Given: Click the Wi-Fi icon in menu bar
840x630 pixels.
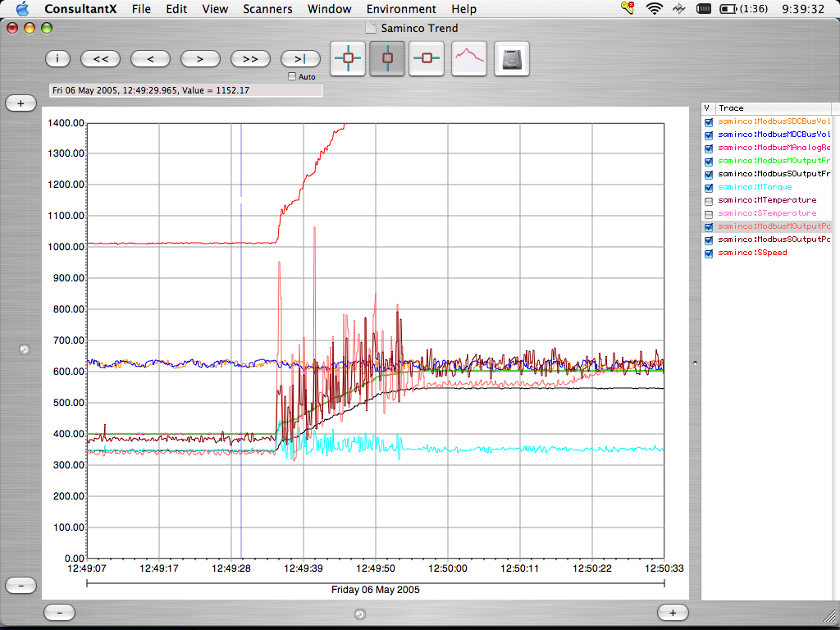Looking at the screenshot, I should (x=654, y=9).
